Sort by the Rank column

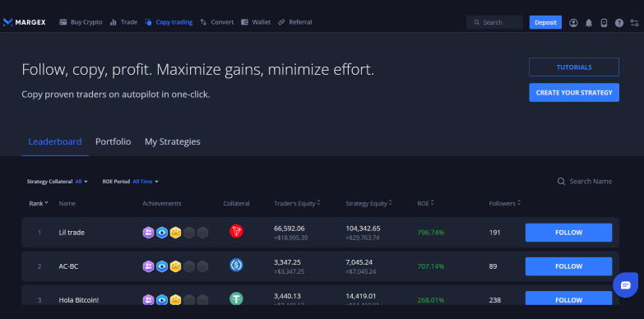[x=39, y=203]
